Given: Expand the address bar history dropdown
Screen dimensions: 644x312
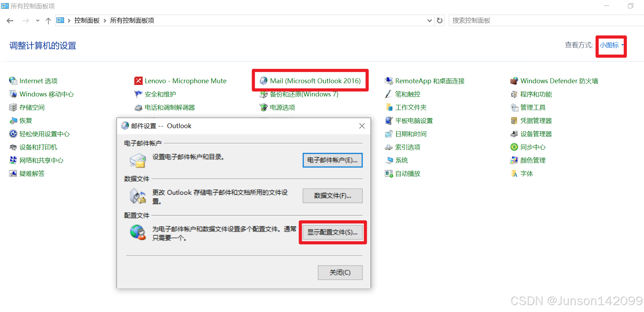Looking at the screenshot, I should click(x=430, y=21).
